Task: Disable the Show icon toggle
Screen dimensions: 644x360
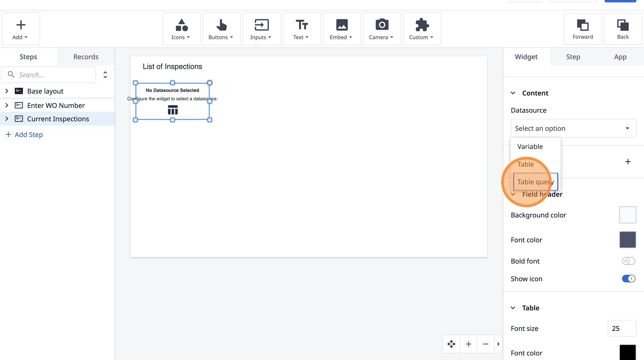Action: (628, 279)
